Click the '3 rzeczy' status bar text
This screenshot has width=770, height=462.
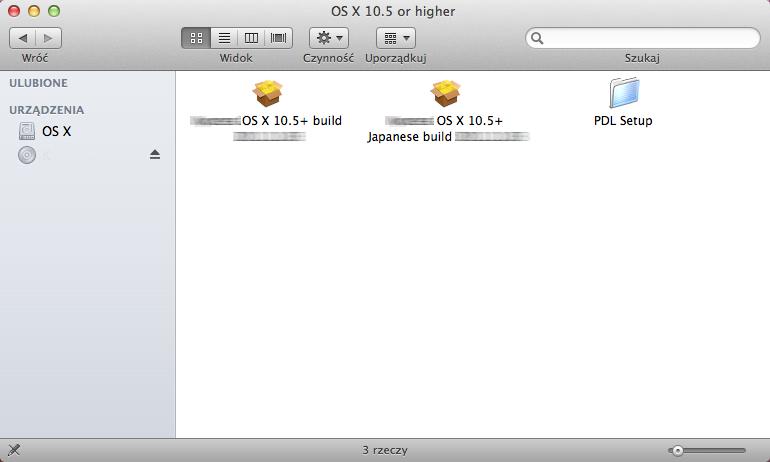pyautogui.click(x=385, y=450)
